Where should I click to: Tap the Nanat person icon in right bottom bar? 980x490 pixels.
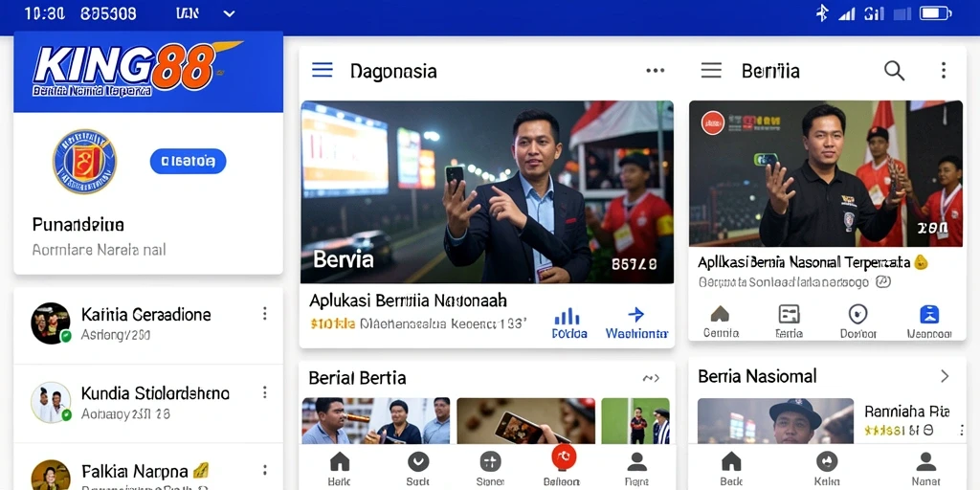[x=925, y=462]
